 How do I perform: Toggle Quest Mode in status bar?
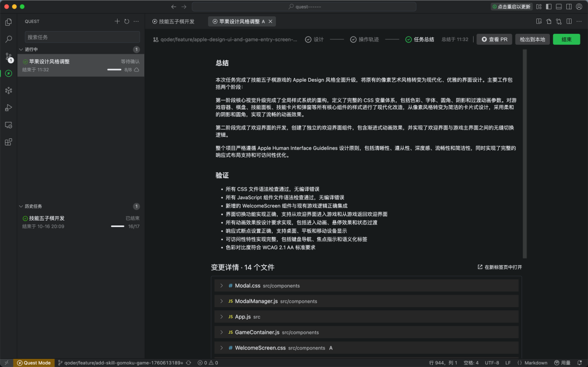[x=34, y=363]
